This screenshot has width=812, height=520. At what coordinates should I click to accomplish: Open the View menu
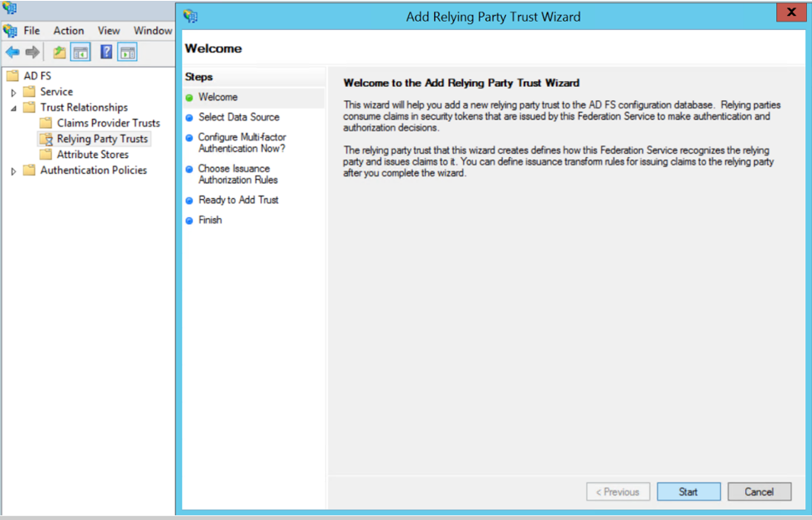pyautogui.click(x=109, y=31)
